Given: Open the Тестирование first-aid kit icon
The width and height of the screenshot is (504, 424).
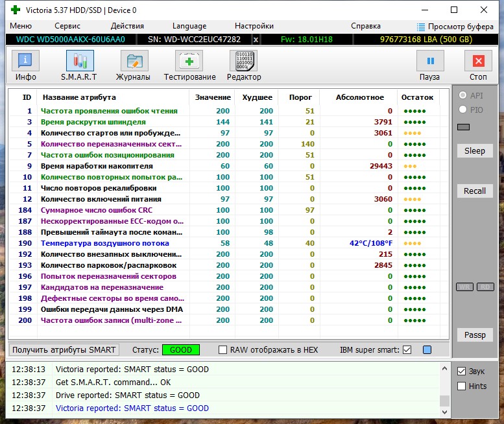Looking at the screenshot, I should coord(189,60).
